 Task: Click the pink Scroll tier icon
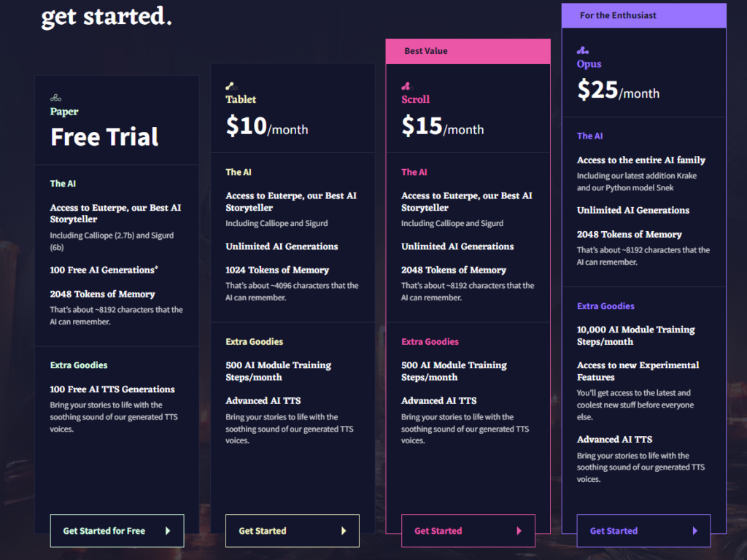[x=407, y=86]
